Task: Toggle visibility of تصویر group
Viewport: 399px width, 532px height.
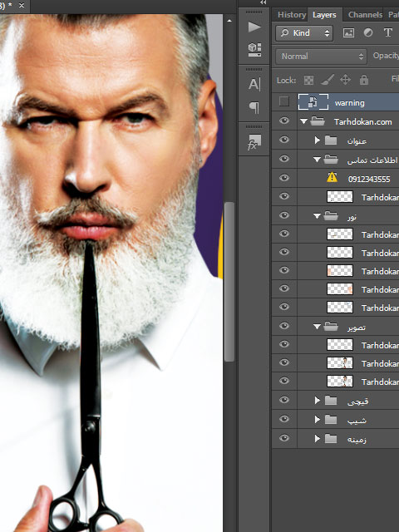Action: click(284, 326)
